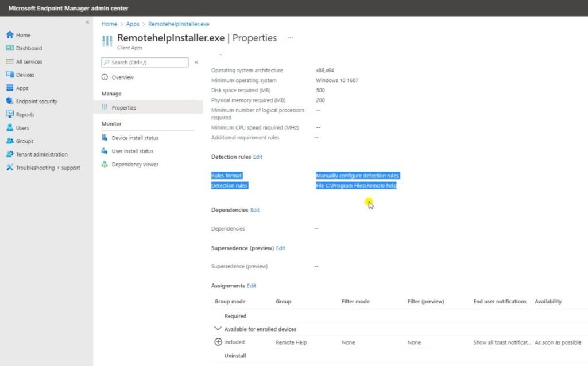Open the ellipsis more options menu

click(x=290, y=38)
